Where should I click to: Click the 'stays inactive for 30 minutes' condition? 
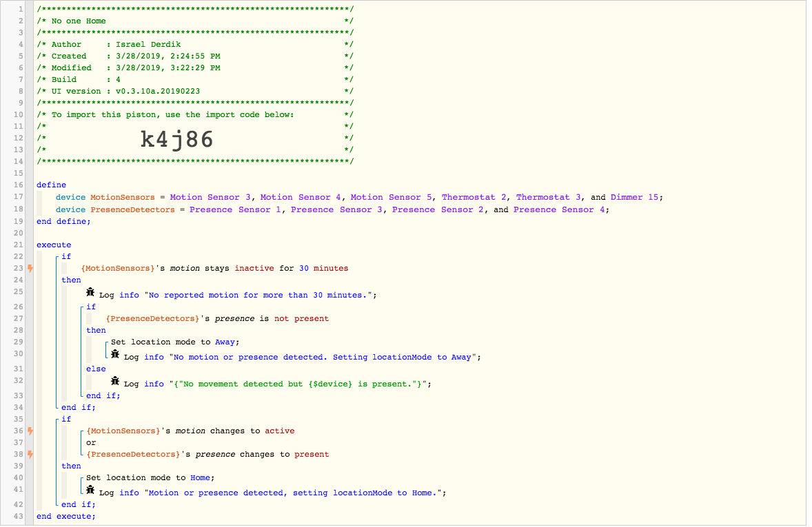tap(215, 268)
